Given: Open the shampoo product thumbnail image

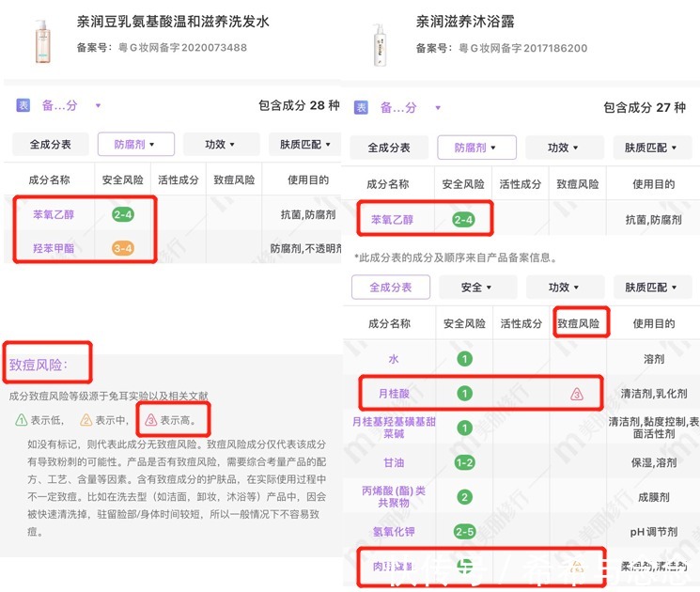Looking at the screenshot, I should (x=43, y=41).
